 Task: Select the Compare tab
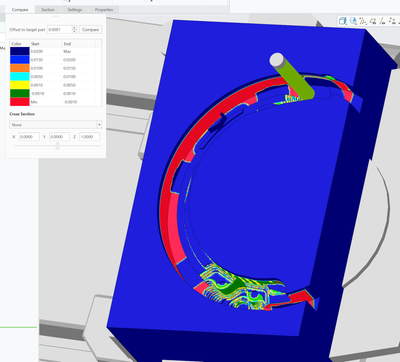pyautogui.click(x=20, y=10)
